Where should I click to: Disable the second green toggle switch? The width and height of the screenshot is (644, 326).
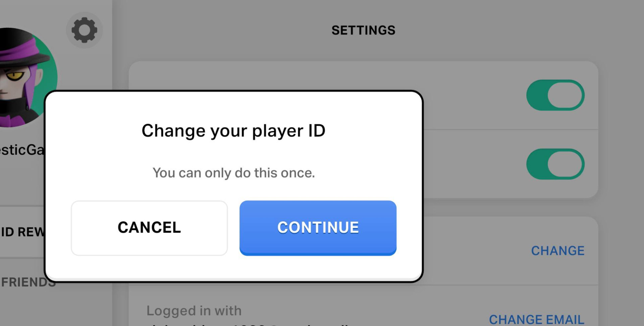pyautogui.click(x=555, y=164)
